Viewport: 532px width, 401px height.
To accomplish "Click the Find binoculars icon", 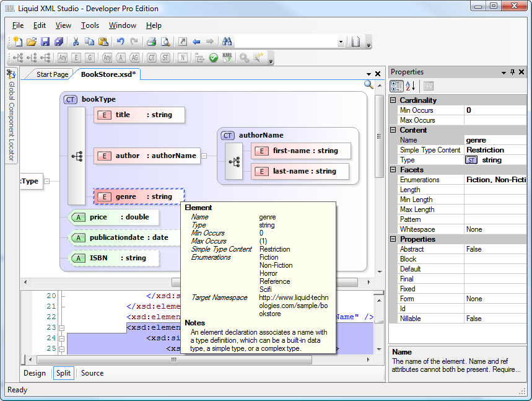I will point(227,42).
